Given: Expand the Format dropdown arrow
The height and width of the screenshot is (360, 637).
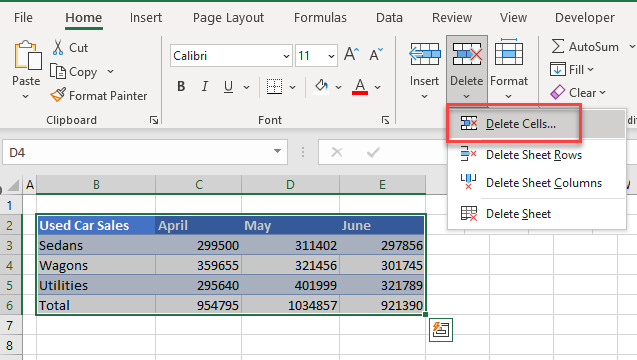Looking at the screenshot, I should pyautogui.click(x=509, y=97).
